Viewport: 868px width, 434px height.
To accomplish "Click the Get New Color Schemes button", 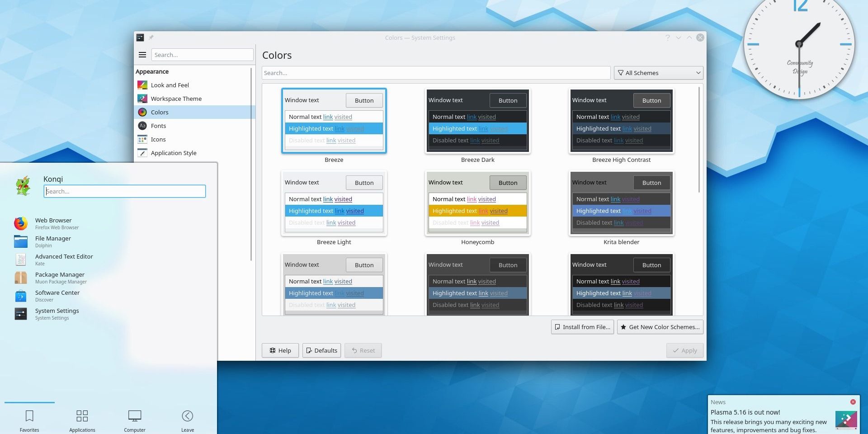I will pyautogui.click(x=660, y=327).
